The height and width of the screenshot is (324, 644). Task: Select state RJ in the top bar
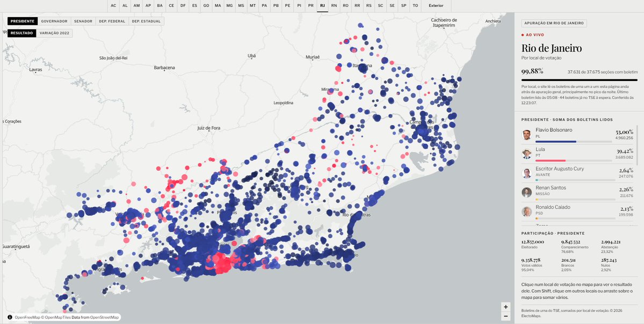tap(322, 6)
